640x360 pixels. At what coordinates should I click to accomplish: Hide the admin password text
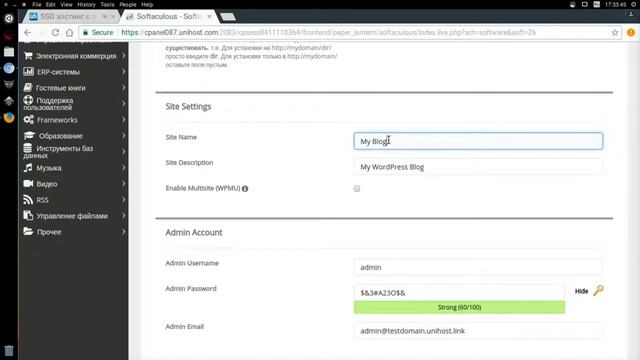pyautogui.click(x=581, y=291)
